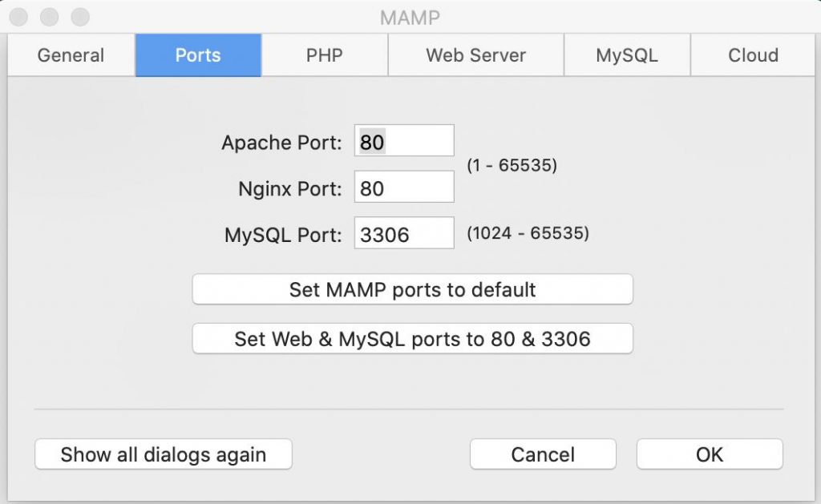The height and width of the screenshot is (504, 821).
Task: Focus the Nginx Port field
Action: (404, 187)
